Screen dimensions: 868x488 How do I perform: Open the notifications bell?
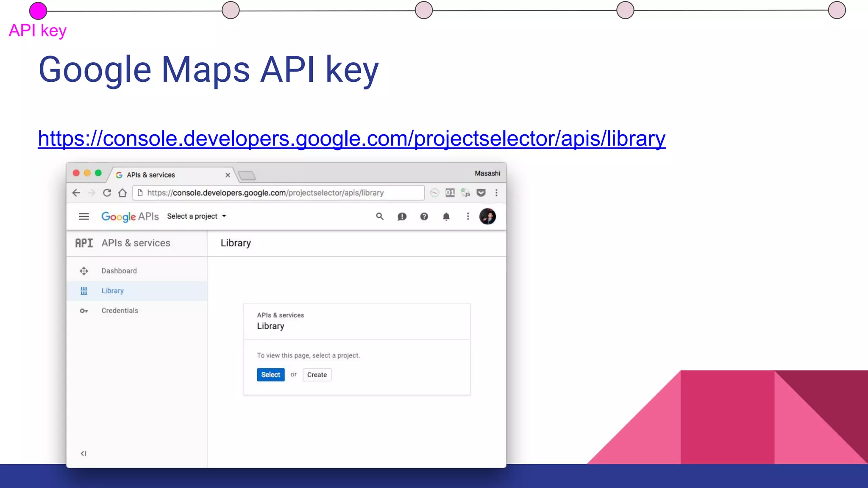(x=446, y=217)
